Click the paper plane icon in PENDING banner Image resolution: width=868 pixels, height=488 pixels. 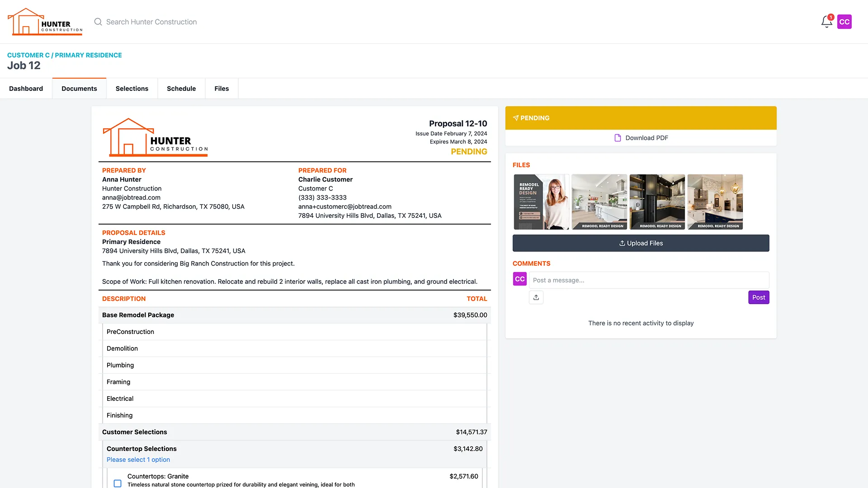(x=516, y=118)
